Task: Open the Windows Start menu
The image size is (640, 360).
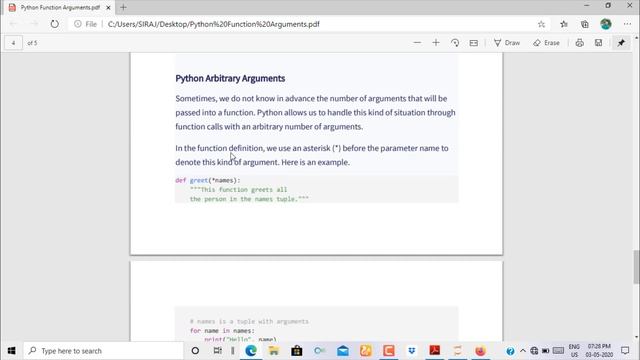Action: (x=11, y=351)
